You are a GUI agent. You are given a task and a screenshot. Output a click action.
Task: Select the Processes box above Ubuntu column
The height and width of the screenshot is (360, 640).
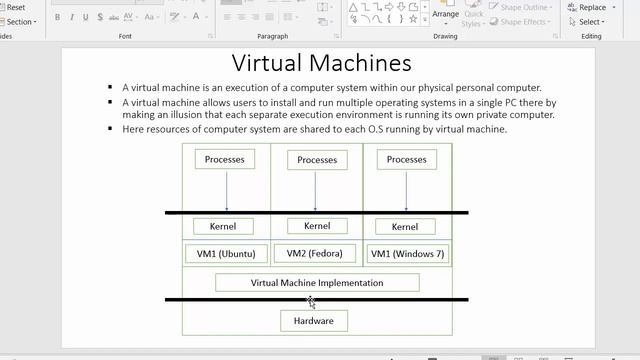click(224, 159)
